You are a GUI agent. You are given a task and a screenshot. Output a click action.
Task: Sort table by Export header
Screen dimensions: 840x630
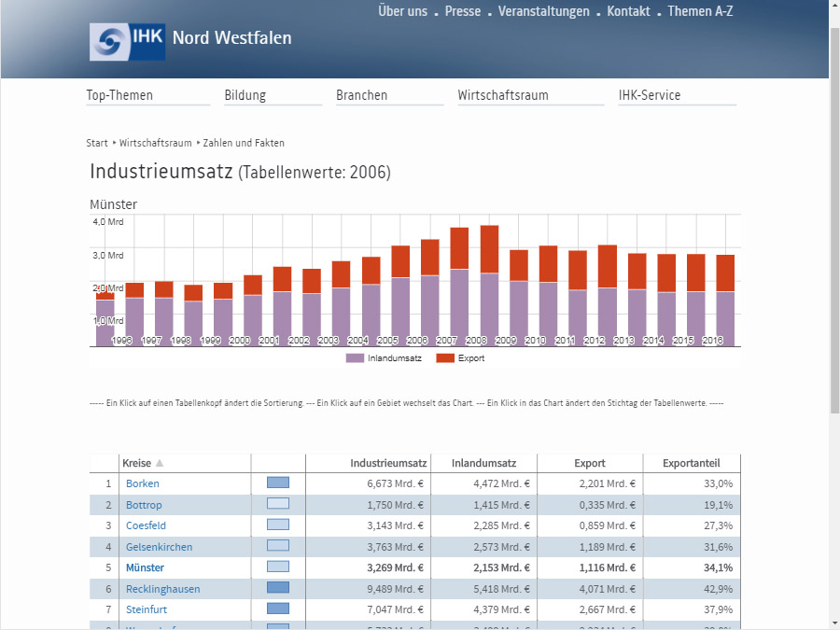pyautogui.click(x=590, y=463)
